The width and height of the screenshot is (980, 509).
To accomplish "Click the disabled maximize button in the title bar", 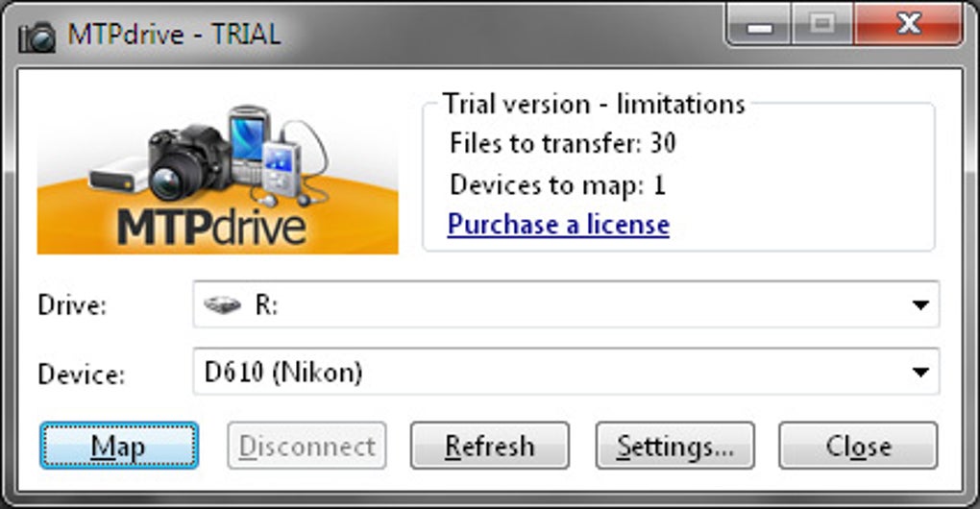I will [822, 25].
